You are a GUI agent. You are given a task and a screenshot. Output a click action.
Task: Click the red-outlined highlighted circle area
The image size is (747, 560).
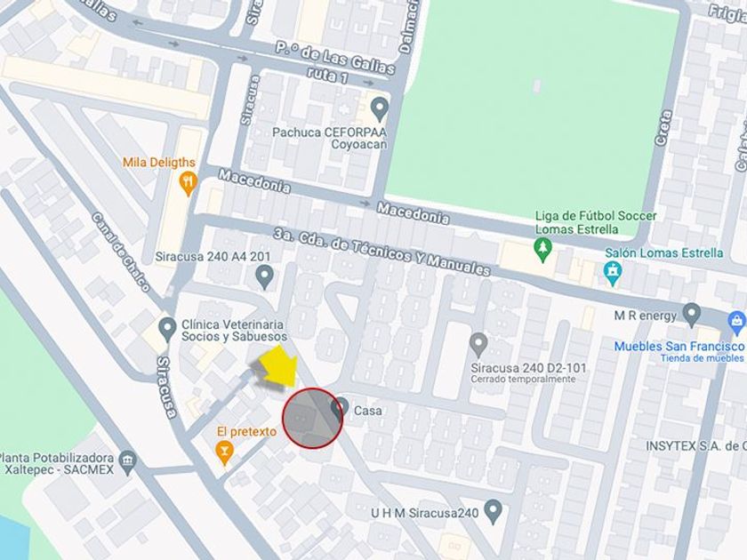pyautogui.click(x=312, y=419)
